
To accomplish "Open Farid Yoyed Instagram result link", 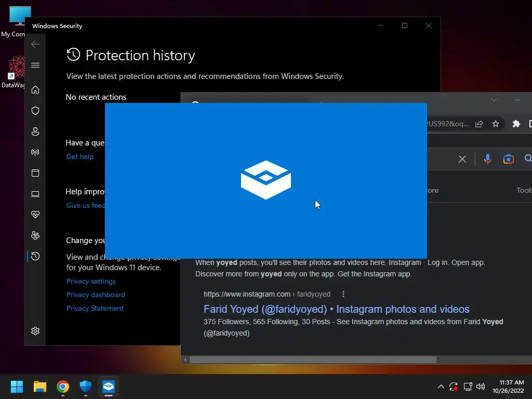I will click(x=336, y=309).
